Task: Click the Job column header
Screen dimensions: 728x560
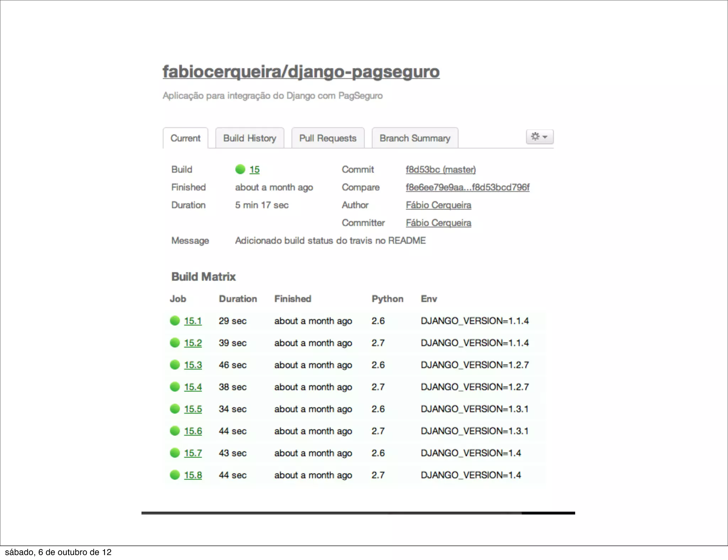Action: (x=178, y=299)
